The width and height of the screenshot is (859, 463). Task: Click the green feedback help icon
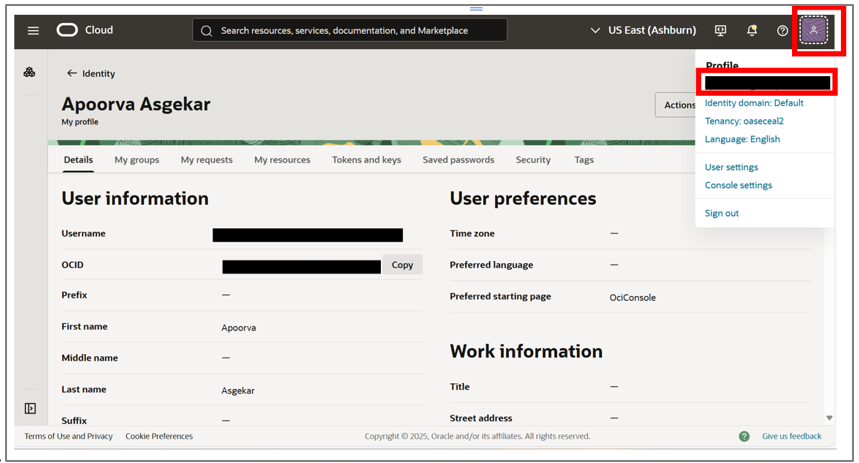point(744,436)
